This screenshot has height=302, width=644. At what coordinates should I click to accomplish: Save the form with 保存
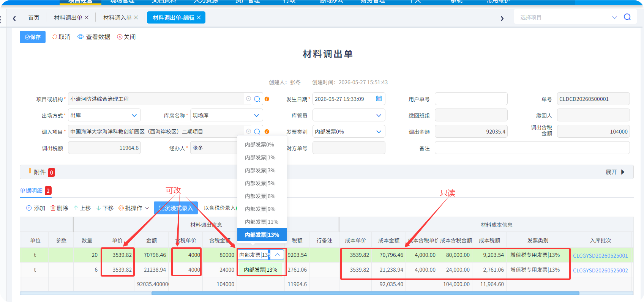tap(33, 37)
